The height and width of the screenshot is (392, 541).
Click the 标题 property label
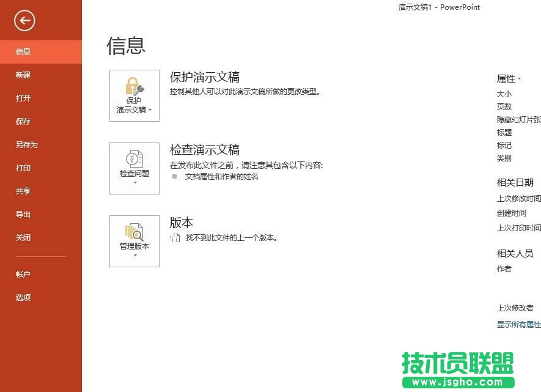(504, 133)
